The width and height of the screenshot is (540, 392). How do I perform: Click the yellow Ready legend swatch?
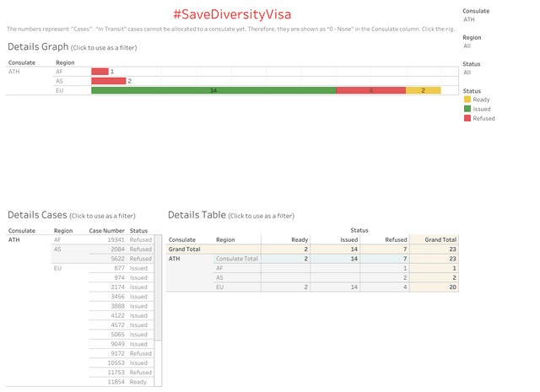coord(467,99)
